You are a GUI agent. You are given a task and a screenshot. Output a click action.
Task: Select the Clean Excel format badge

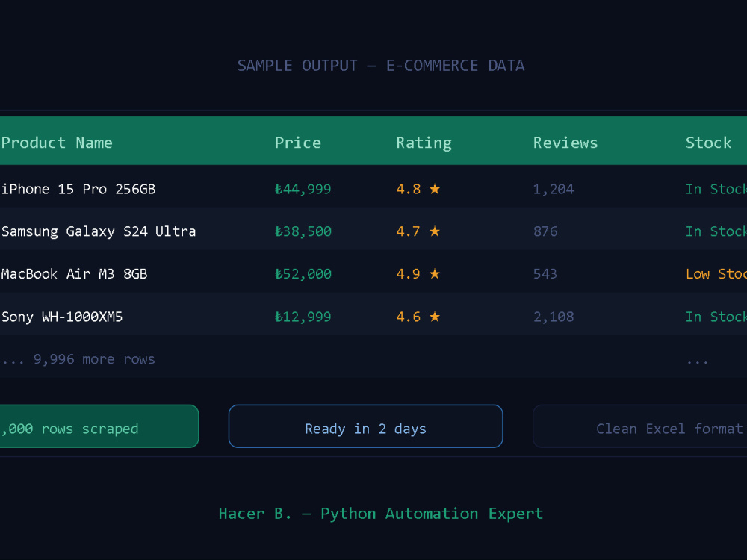pos(640,426)
